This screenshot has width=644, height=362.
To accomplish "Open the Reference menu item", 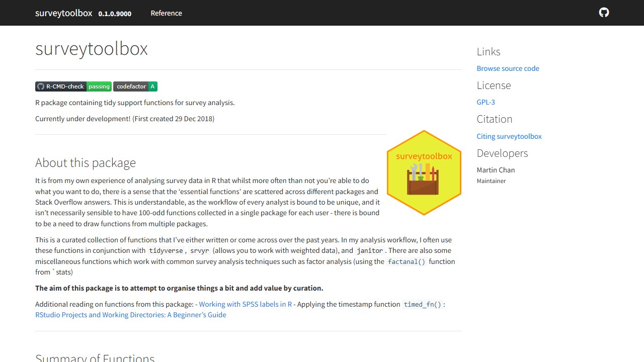I will (x=167, y=13).
